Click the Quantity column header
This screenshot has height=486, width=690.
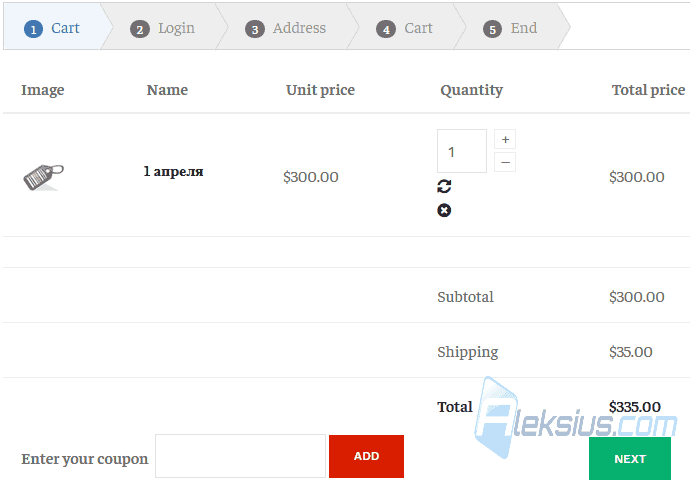tap(471, 90)
